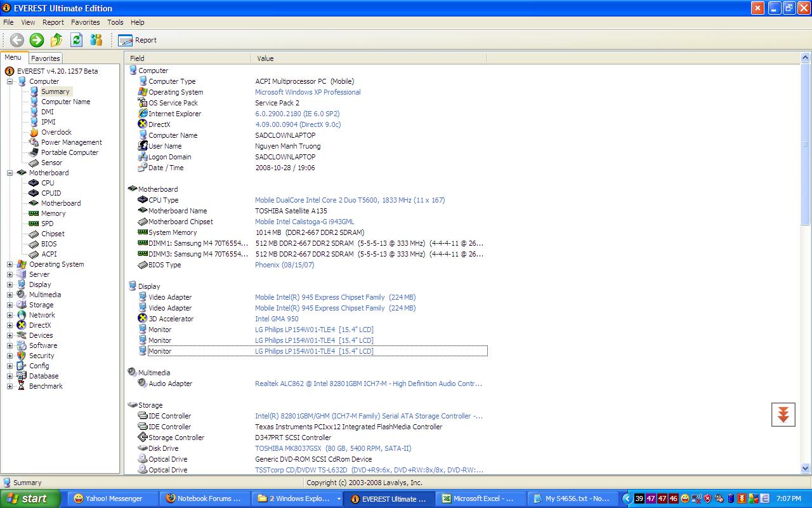Open the ACPI tree item

(x=49, y=254)
